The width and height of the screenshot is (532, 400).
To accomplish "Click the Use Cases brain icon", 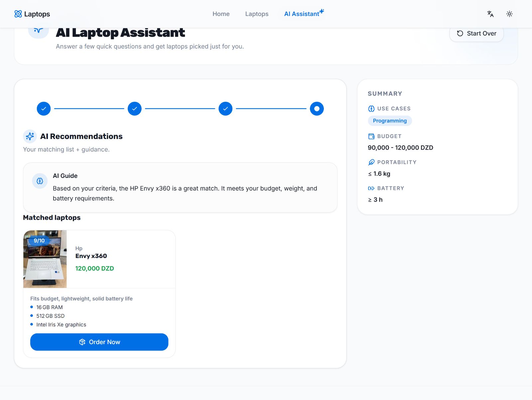I will 371,109.
